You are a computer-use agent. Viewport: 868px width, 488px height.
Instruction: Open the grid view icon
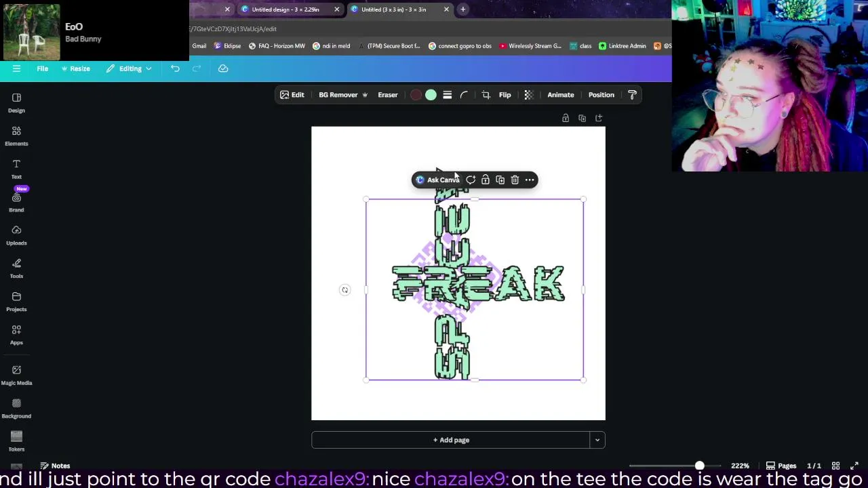[836, 466]
